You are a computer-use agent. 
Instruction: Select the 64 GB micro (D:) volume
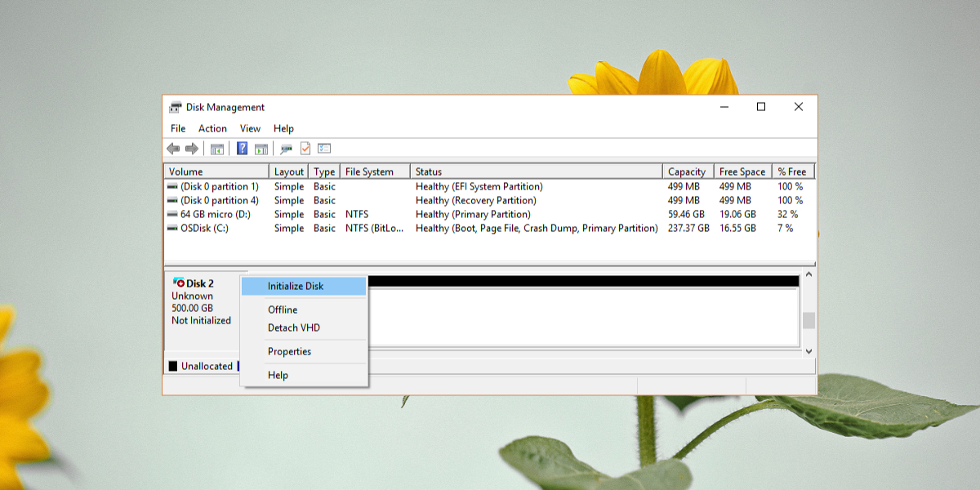tap(215, 214)
